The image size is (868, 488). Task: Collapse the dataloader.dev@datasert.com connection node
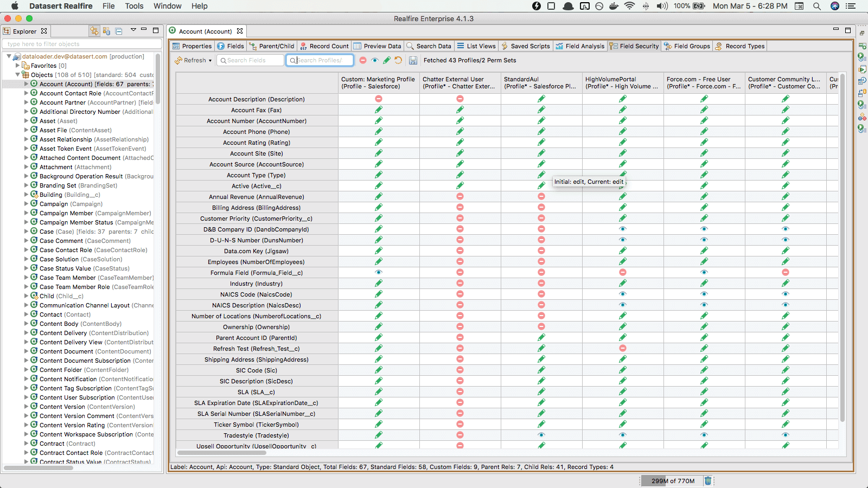[x=9, y=56]
